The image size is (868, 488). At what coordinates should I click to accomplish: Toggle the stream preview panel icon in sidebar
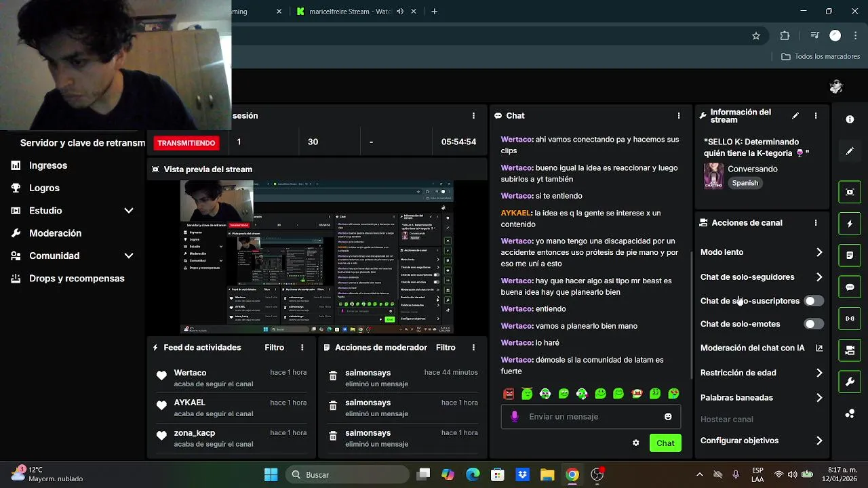pos(850,192)
